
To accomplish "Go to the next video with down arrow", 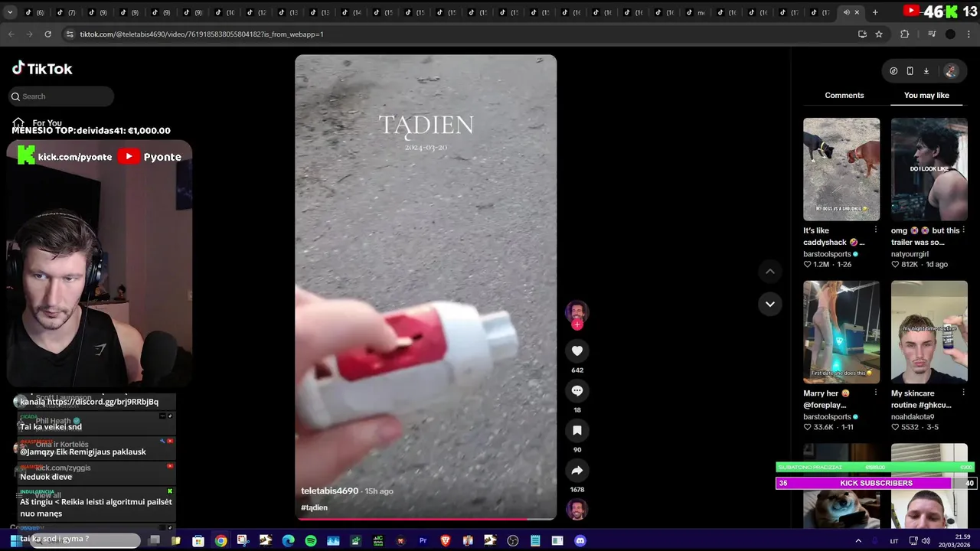I will tap(770, 304).
